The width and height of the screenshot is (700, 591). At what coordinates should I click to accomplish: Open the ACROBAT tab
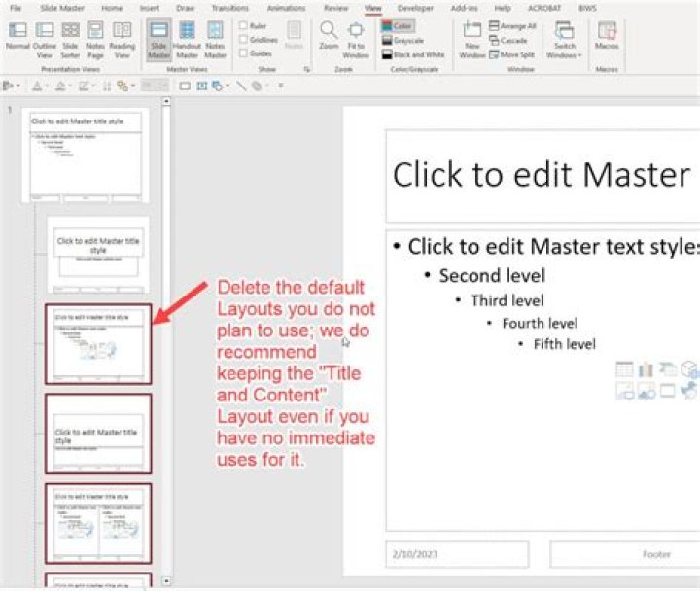tap(544, 8)
